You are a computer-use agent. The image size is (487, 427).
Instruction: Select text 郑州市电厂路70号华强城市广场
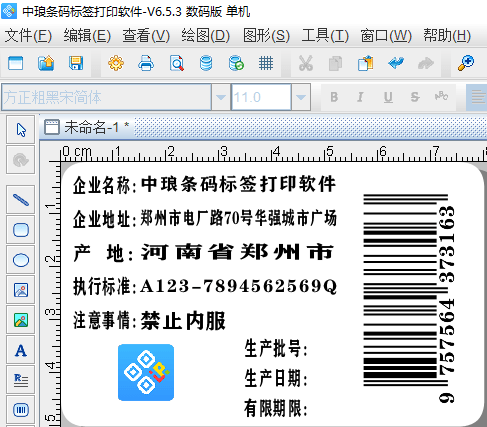[239, 218]
